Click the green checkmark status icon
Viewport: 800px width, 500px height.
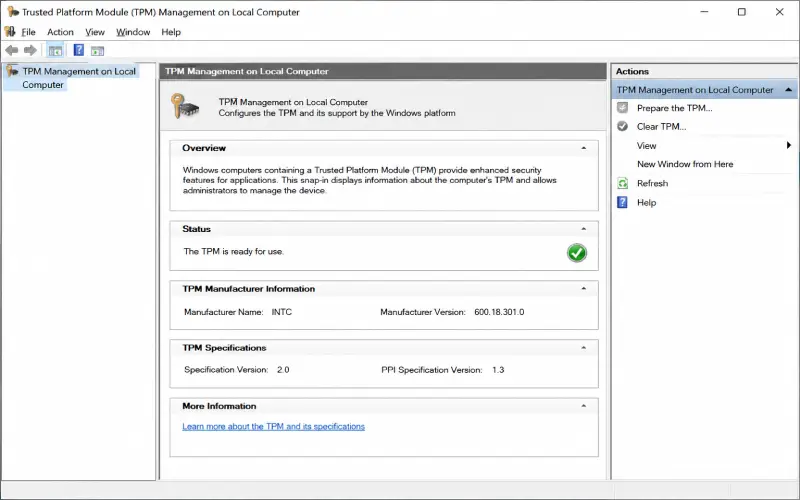577,253
